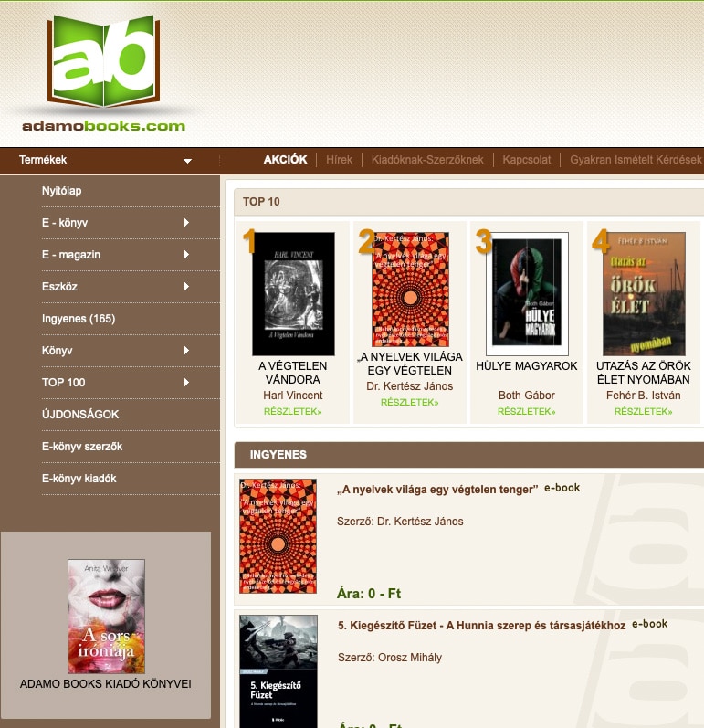This screenshot has width=704, height=728.
Task: Open Ingyenes (165) category
Action: pyautogui.click(x=79, y=319)
